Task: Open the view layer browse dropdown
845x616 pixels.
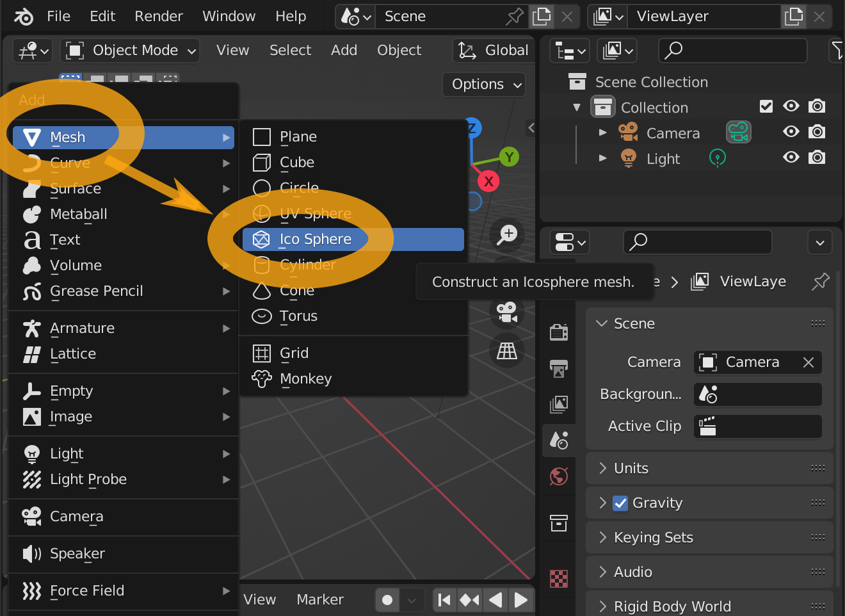Action: pos(608,17)
